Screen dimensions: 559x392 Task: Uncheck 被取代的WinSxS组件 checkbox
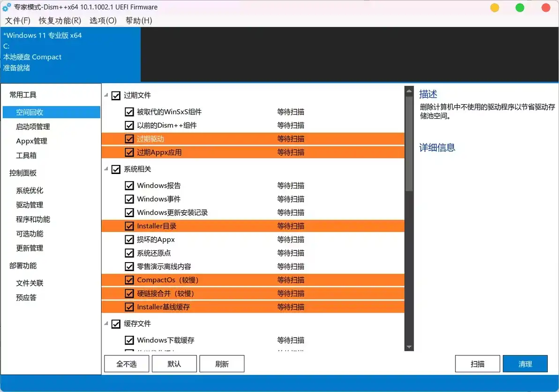point(129,112)
